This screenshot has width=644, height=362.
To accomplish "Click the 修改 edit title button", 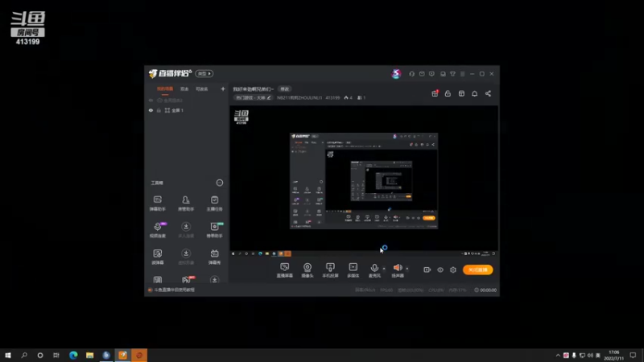I will pos(284,88).
